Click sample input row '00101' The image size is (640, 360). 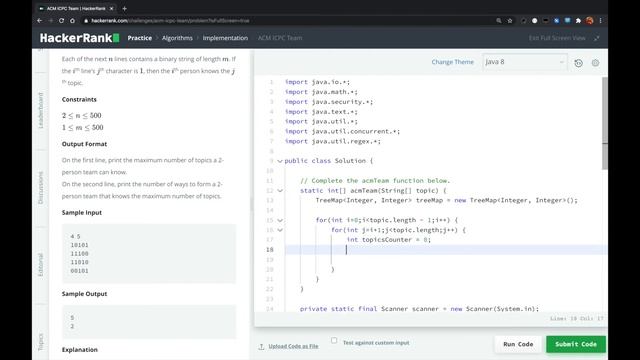[79, 271]
